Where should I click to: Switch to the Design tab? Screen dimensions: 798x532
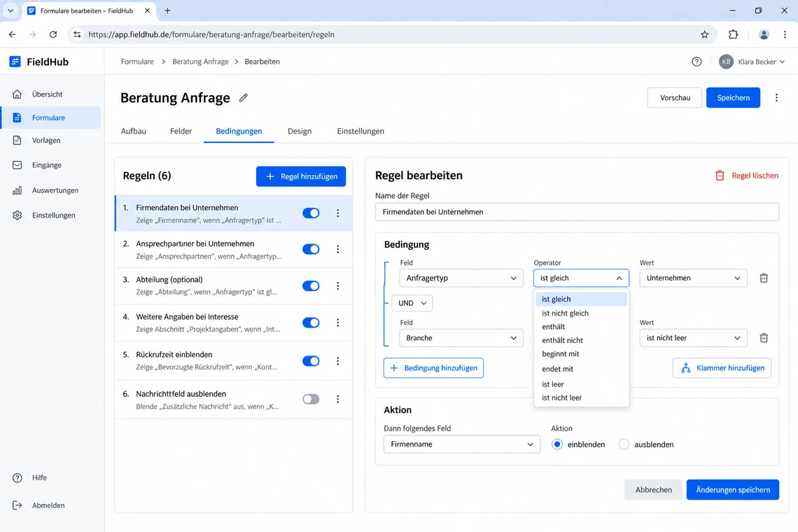point(300,132)
